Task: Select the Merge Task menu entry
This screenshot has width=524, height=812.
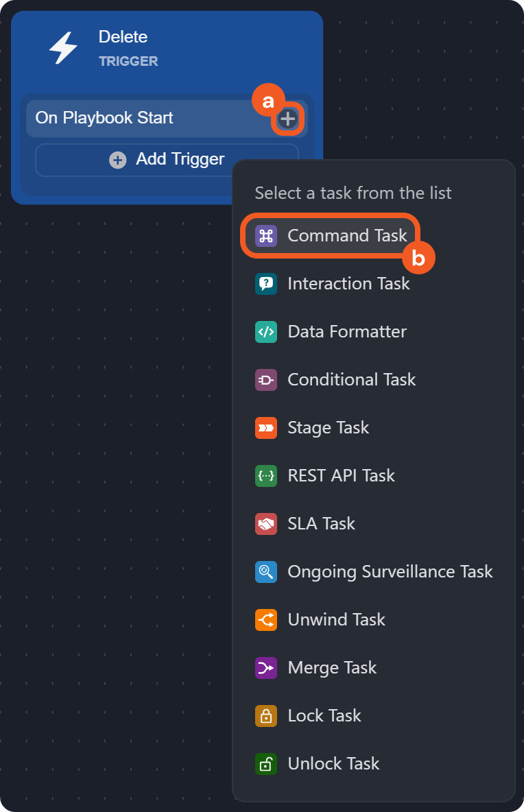Action: [x=332, y=668]
